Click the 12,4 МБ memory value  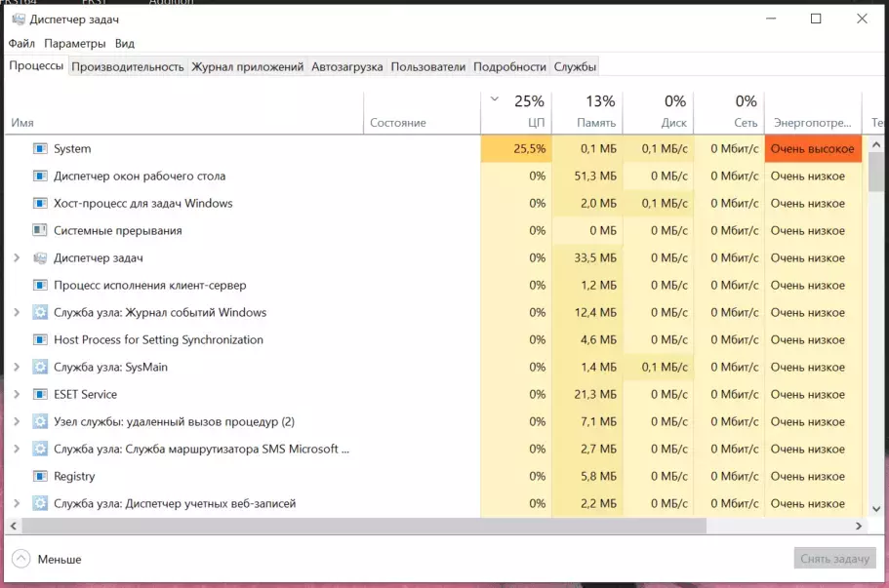tap(595, 312)
